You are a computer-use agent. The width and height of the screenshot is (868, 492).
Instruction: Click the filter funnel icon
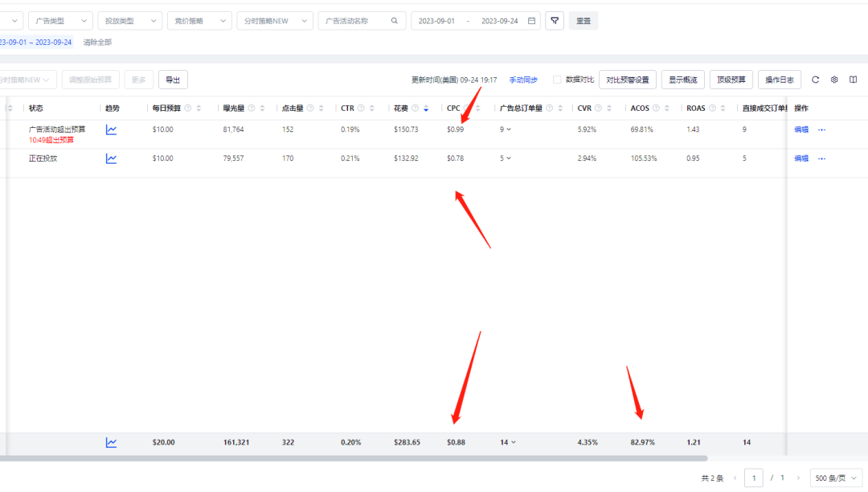(555, 21)
